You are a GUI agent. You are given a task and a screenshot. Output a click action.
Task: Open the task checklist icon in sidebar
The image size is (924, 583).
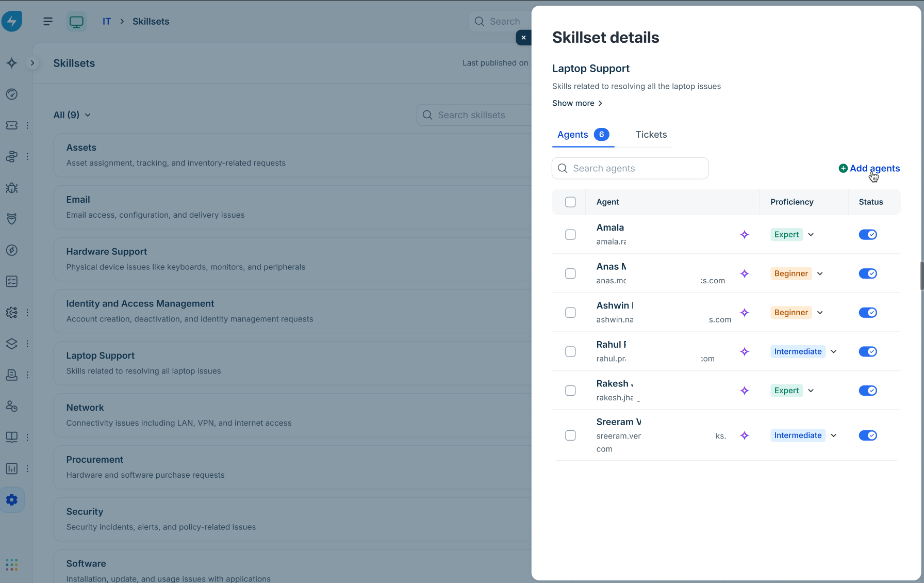[x=12, y=281]
